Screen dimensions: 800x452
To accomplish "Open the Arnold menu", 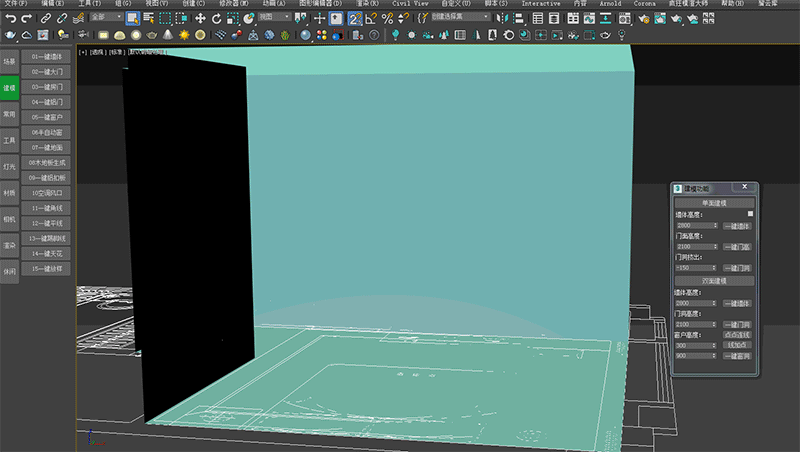I will coord(610,4).
